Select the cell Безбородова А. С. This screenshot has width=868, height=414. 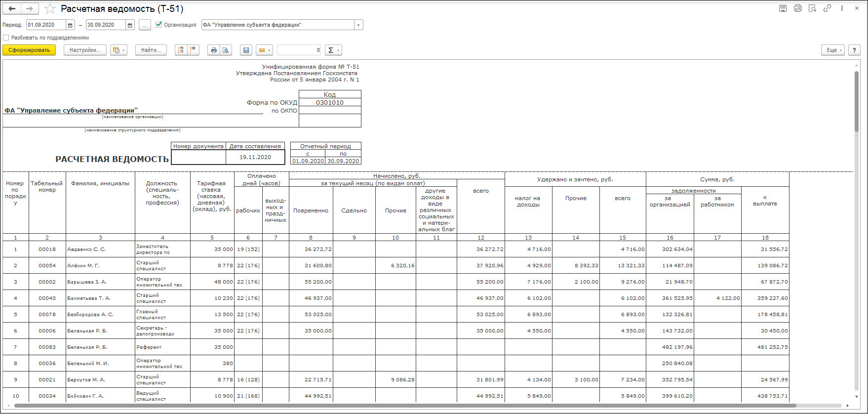(100, 315)
